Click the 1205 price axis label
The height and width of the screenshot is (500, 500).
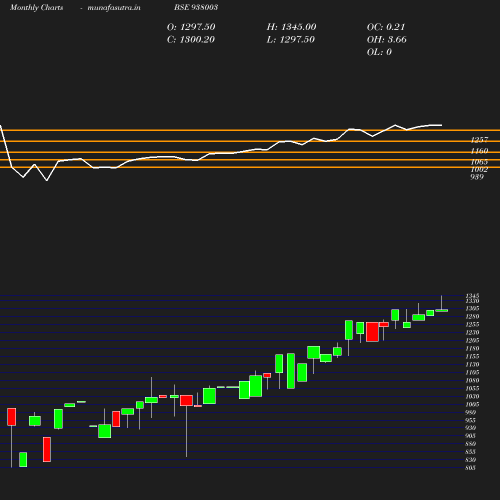click(472, 340)
